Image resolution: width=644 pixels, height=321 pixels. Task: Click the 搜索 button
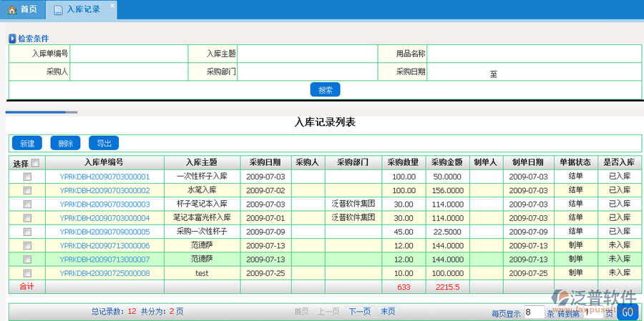pyautogui.click(x=325, y=89)
